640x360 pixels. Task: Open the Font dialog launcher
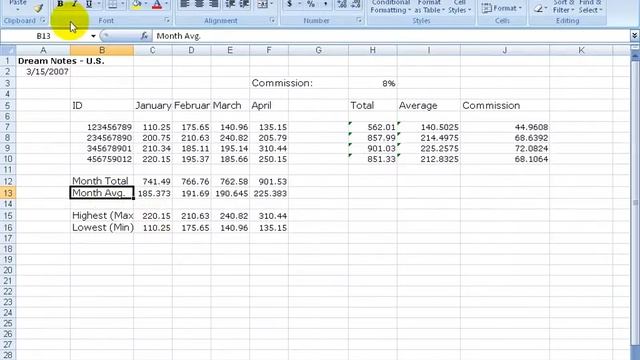pyautogui.click(x=167, y=20)
